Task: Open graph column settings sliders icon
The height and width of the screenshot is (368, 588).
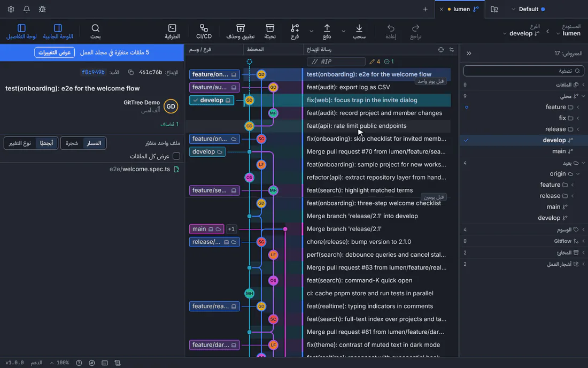Action: [x=452, y=50]
